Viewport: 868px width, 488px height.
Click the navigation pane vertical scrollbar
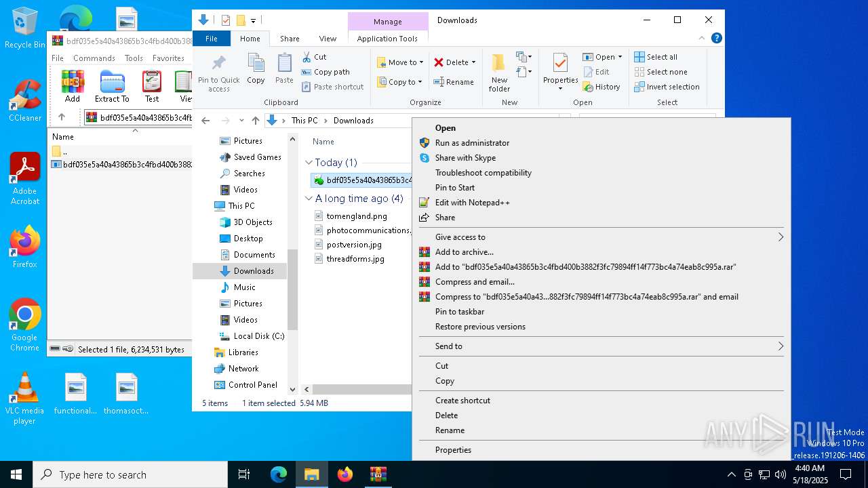[x=293, y=289]
